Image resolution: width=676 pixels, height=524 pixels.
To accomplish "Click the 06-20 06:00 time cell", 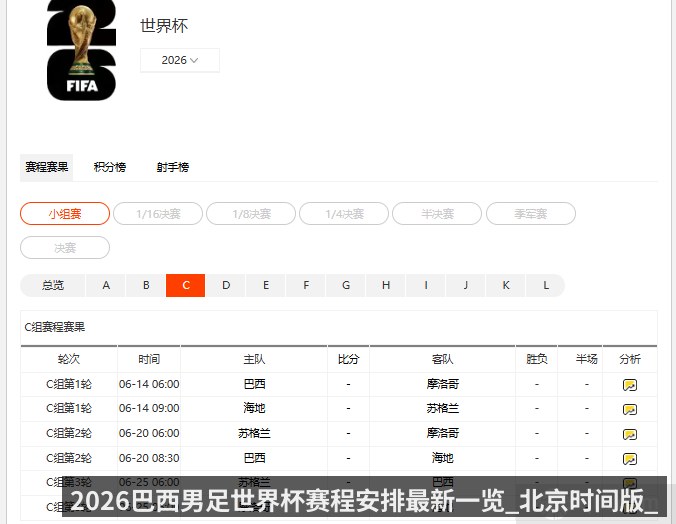I will tap(149, 433).
